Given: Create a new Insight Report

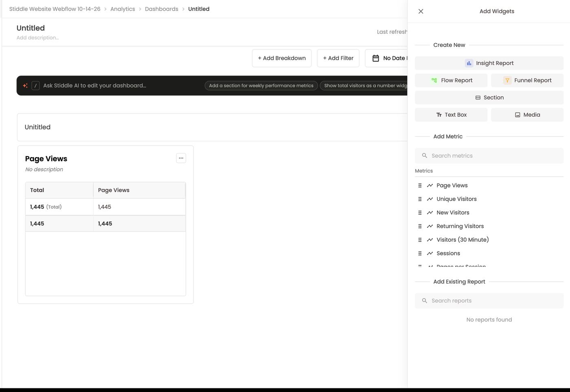Looking at the screenshot, I should point(489,63).
